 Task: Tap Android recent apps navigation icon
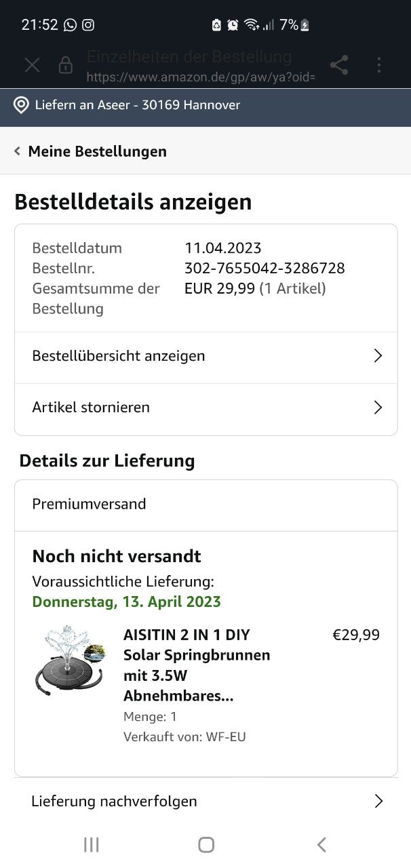click(x=91, y=844)
